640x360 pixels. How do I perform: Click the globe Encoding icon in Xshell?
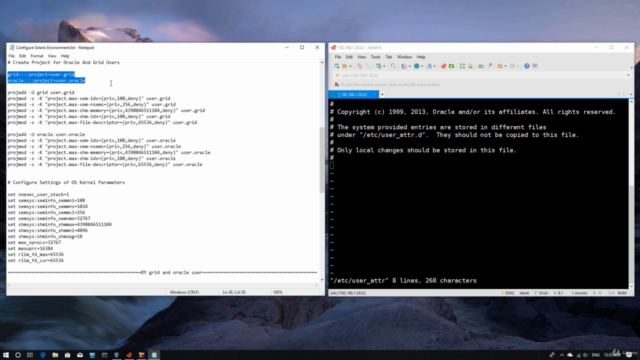[416, 66]
